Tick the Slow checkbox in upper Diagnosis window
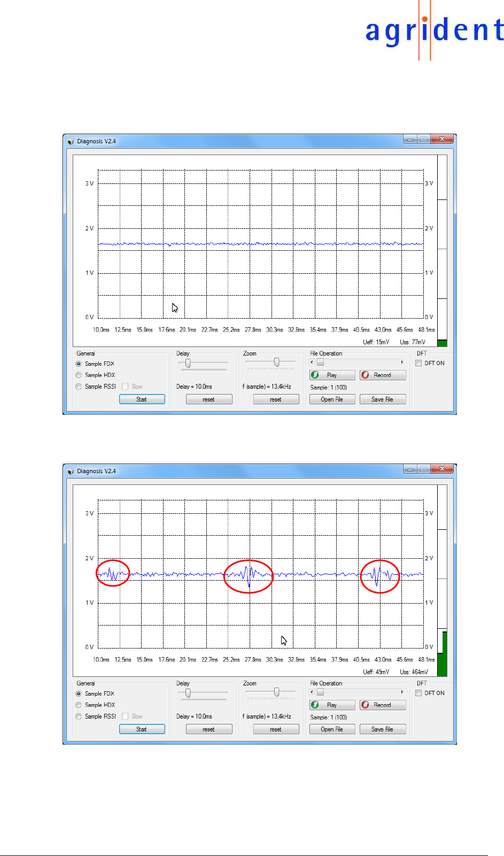The width and height of the screenshot is (504, 856). 125,387
